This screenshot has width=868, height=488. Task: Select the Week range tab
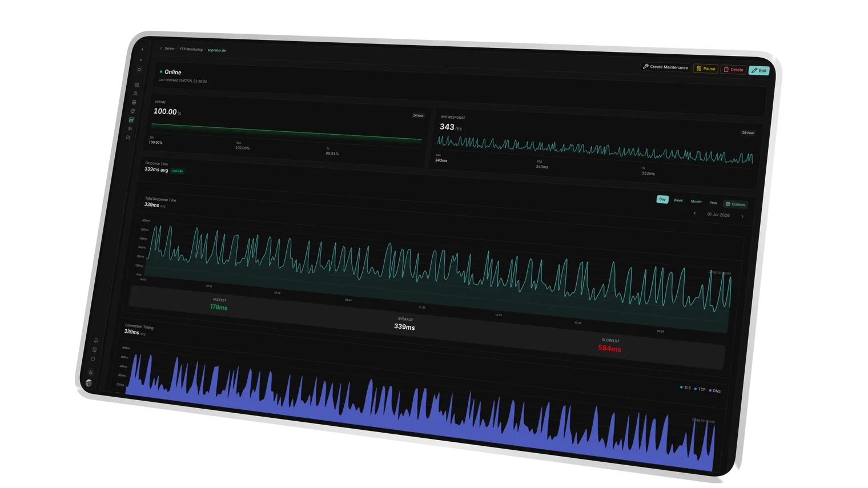(x=678, y=200)
